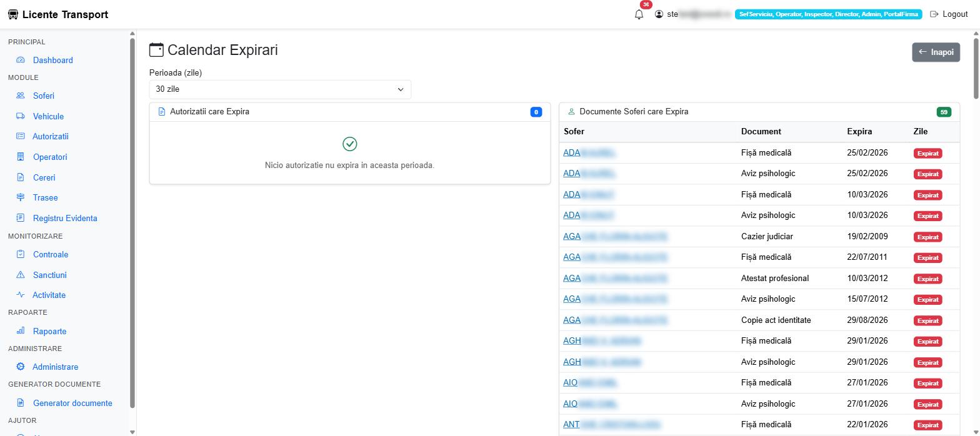Click the Trasee signpost icon
980x436 pixels.
click(21, 197)
